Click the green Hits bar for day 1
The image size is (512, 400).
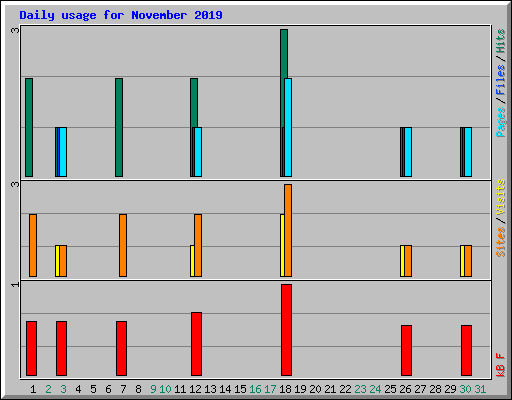point(29,127)
